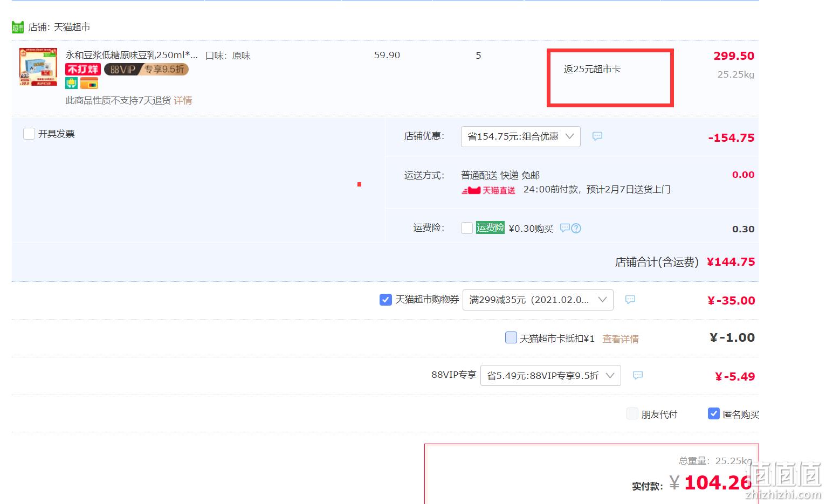Screen dimensions: 826x504
Task: Click the final payment amount 104.26
Action: click(x=718, y=482)
